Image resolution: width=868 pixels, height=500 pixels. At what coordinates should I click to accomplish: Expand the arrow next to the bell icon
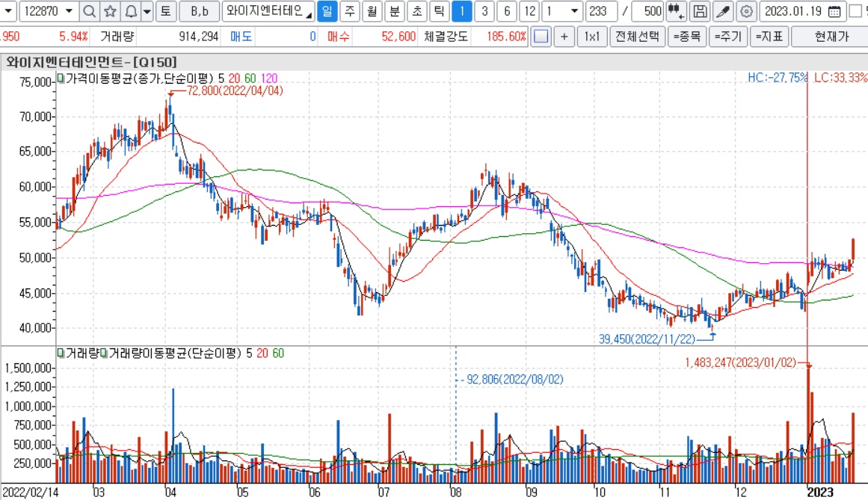coord(147,11)
